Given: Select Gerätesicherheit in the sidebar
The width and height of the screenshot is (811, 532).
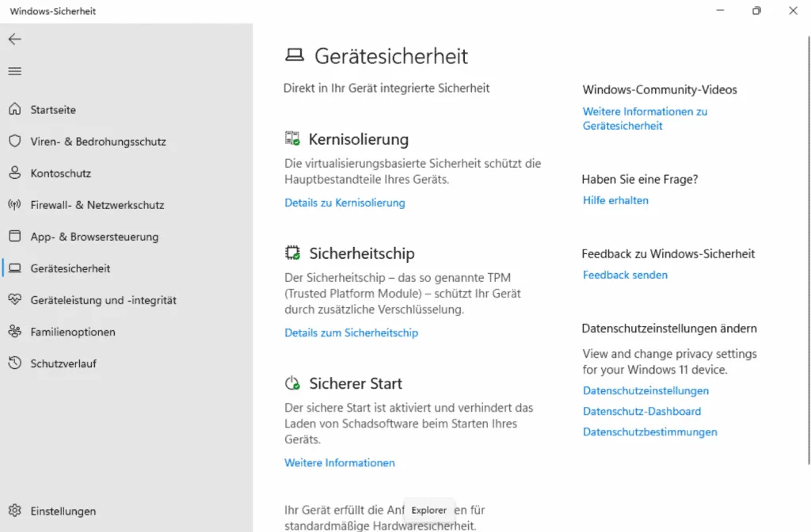Looking at the screenshot, I should pos(70,268).
